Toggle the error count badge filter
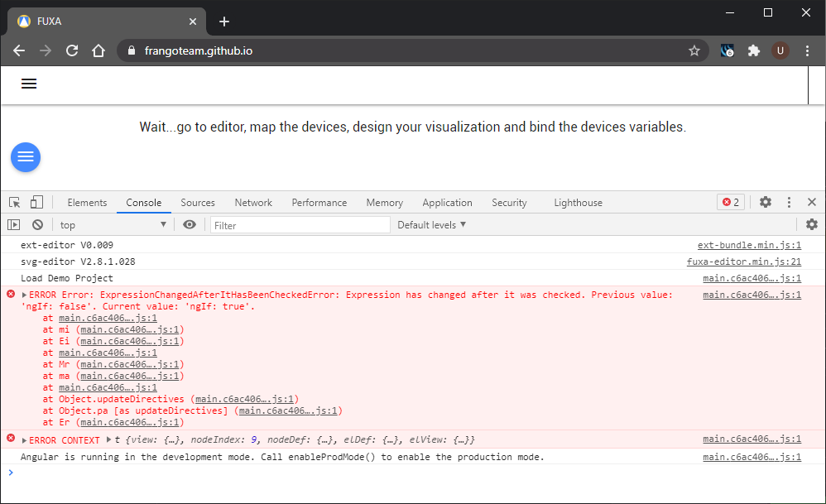Viewport: 826px width, 504px height. tap(730, 202)
